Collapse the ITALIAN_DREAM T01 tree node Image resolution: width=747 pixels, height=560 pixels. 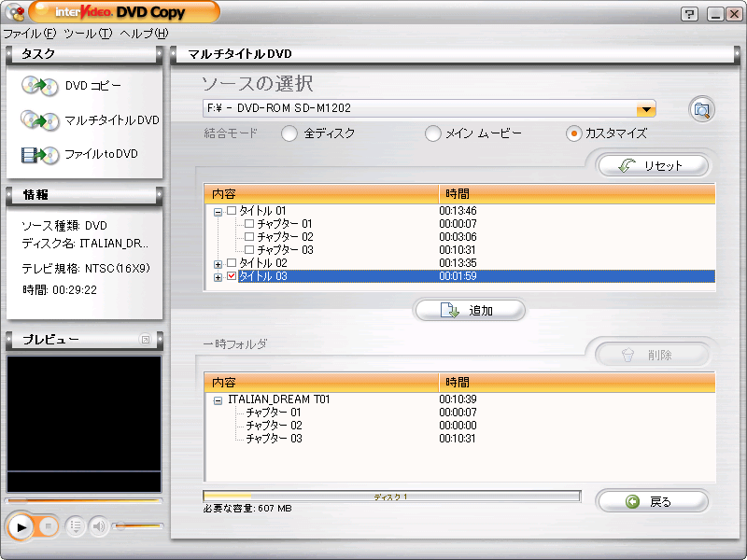pyautogui.click(x=218, y=401)
